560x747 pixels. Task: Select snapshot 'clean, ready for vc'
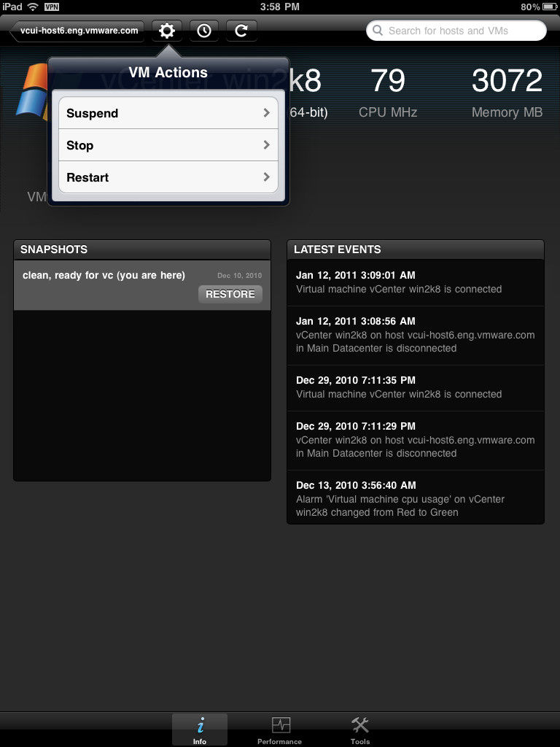pos(142,285)
